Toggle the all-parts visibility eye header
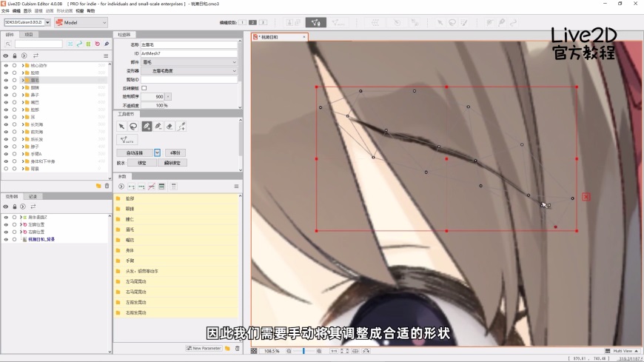The height and width of the screenshot is (362, 644). [x=6, y=56]
